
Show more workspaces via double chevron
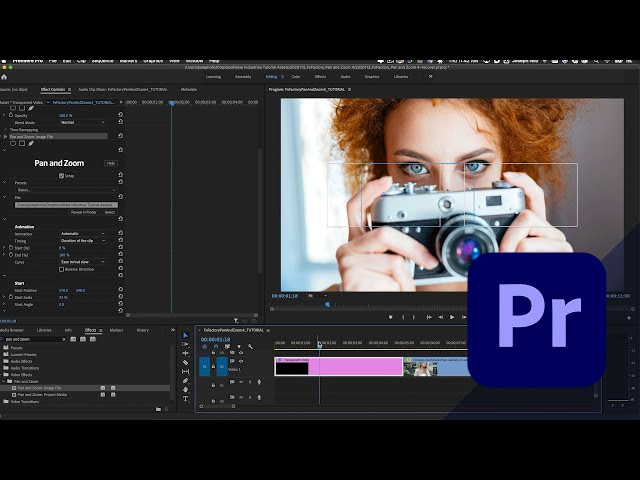[x=430, y=76]
